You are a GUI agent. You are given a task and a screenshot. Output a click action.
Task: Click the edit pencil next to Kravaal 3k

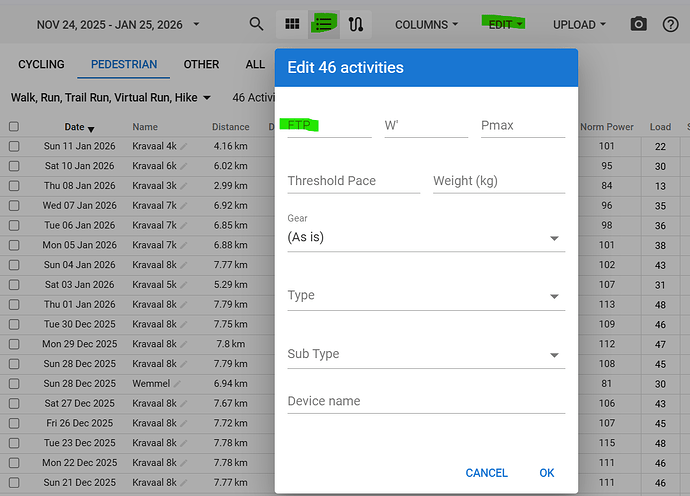(x=184, y=186)
